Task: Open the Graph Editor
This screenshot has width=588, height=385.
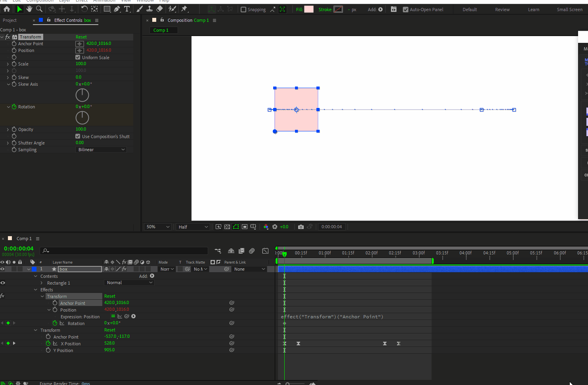Action: (x=265, y=251)
